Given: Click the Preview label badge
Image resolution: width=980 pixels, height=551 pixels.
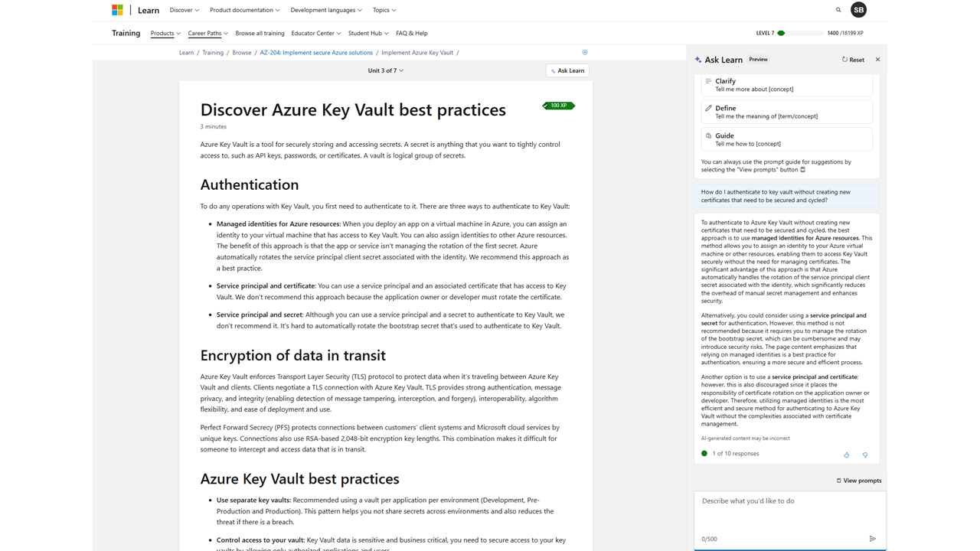Looking at the screenshot, I should click(x=758, y=60).
